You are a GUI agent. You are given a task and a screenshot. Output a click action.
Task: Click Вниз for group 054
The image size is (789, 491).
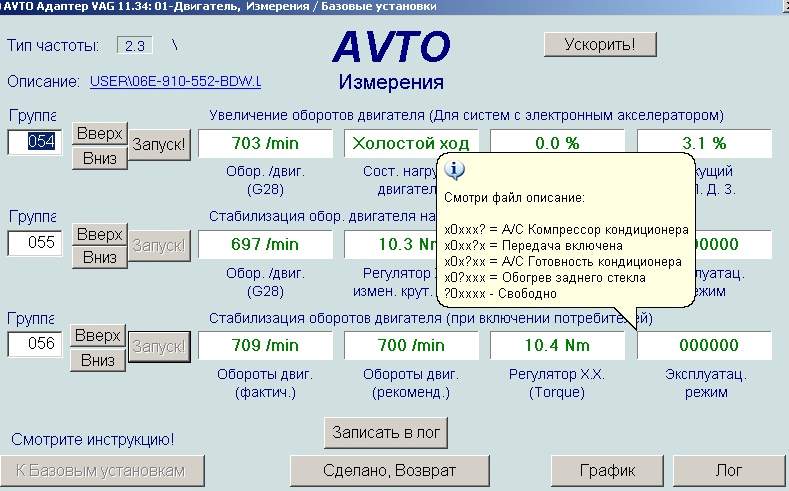(x=100, y=158)
